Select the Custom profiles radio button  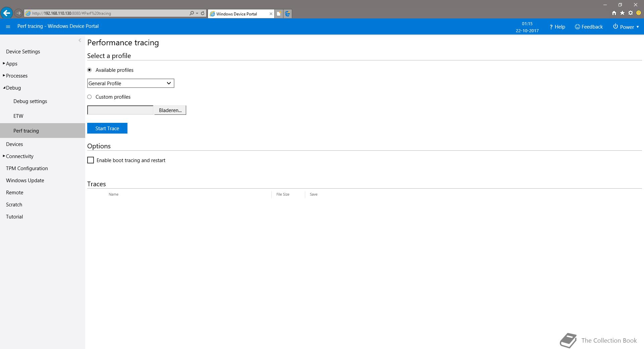click(x=89, y=97)
